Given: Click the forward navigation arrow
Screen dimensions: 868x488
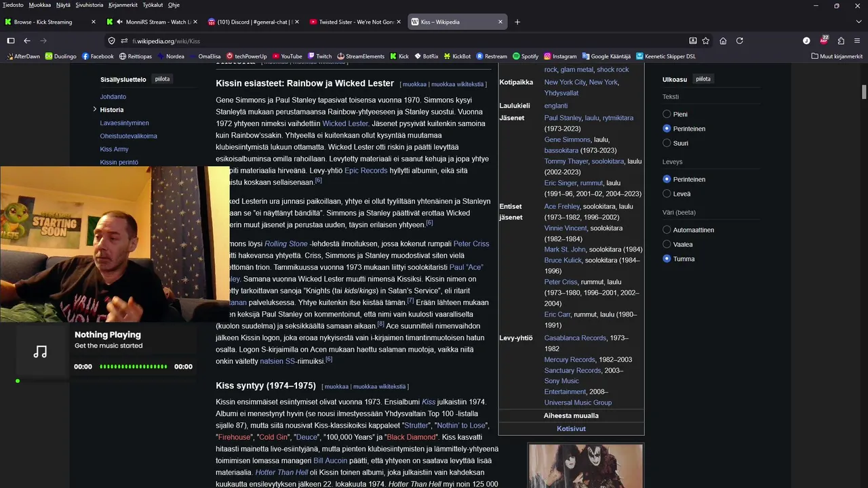Looking at the screenshot, I should click(x=43, y=41).
